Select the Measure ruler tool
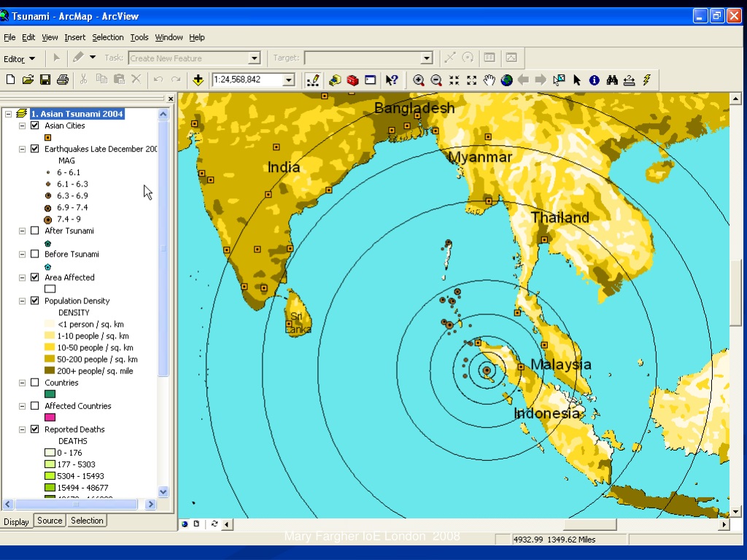747x560 pixels. tap(630, 80)
